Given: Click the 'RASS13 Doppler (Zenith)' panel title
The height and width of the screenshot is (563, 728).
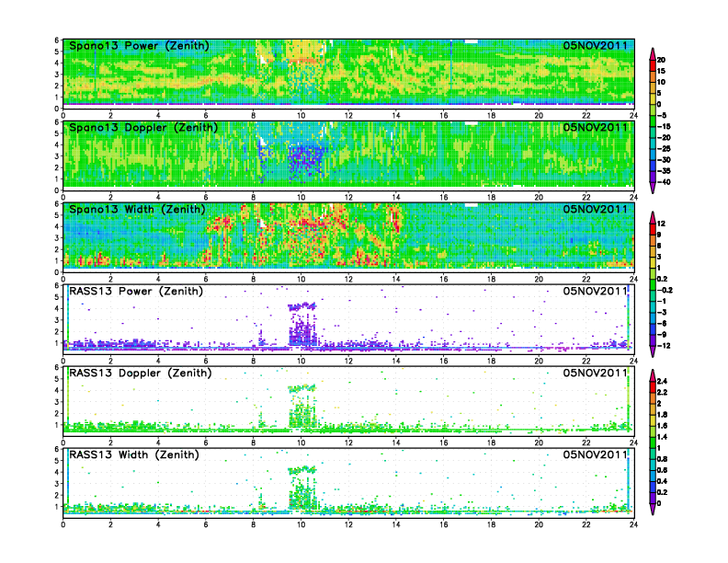Looking at the screenshot, I should click(141, 373).
